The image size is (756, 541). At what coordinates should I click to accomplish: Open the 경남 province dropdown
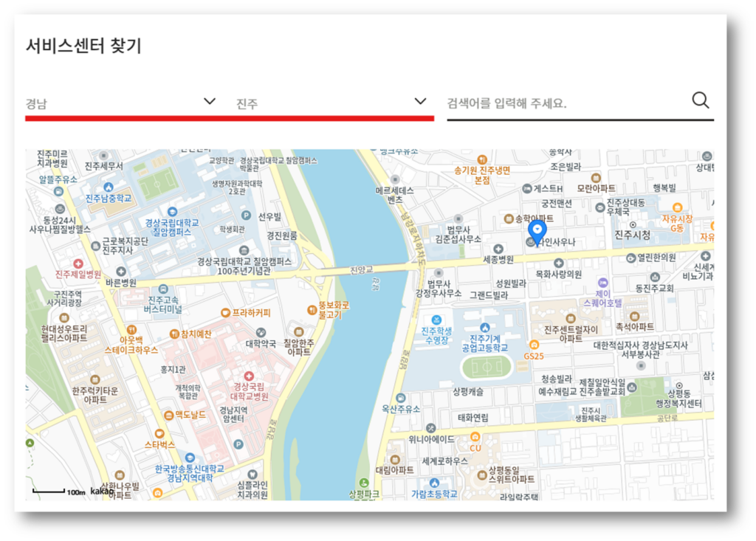(120, 103)
